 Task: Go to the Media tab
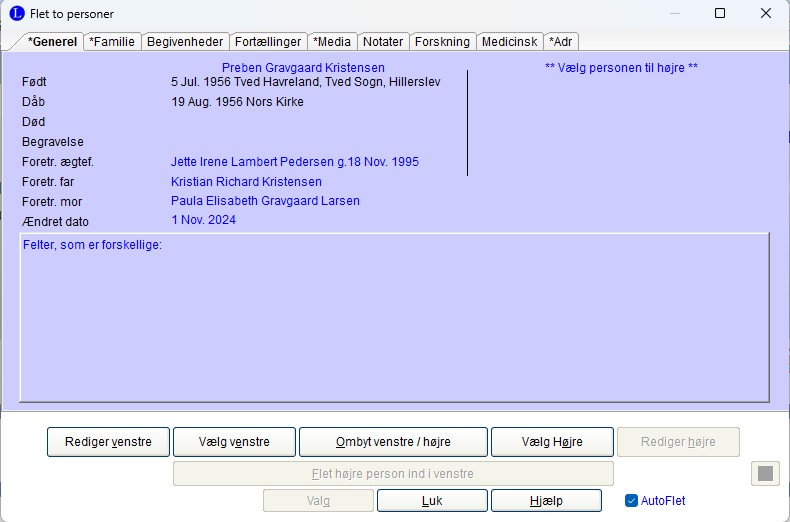pyautogui.click(x=331, y=42)
